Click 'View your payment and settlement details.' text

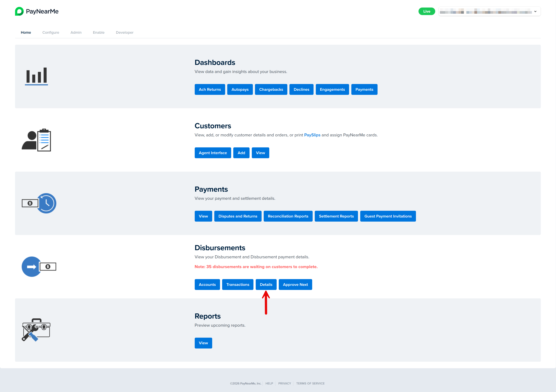[235, 198]
